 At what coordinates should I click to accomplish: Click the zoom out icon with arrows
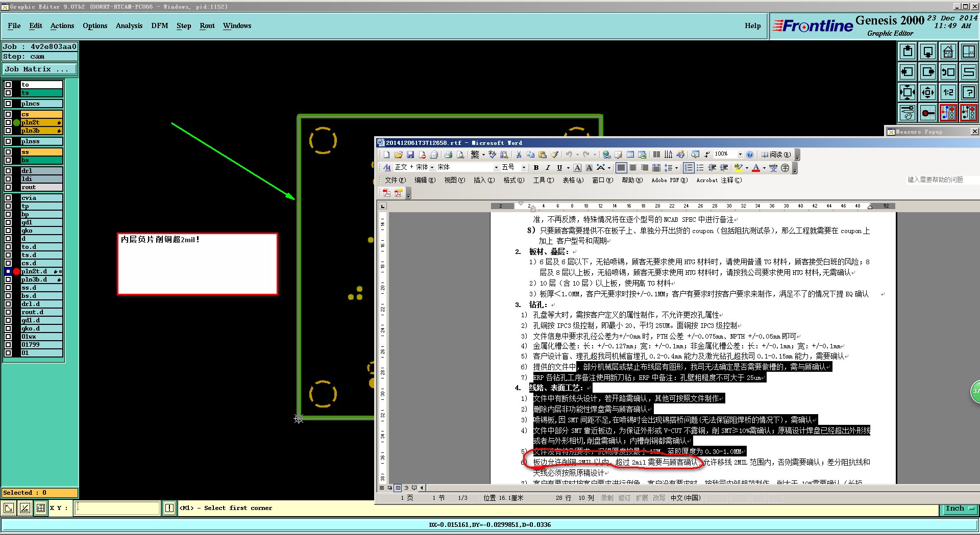(x=928, y=92)
